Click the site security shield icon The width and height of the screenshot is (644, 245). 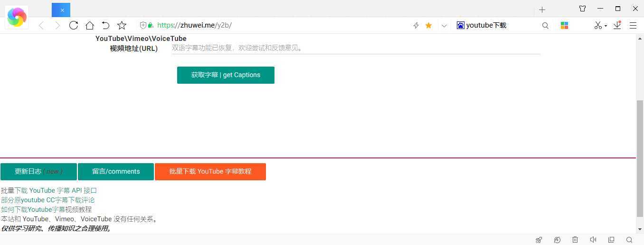coord(143,25)
